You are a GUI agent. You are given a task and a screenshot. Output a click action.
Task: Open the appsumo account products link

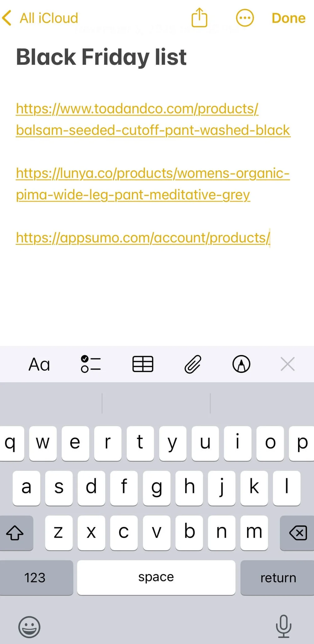143,238
